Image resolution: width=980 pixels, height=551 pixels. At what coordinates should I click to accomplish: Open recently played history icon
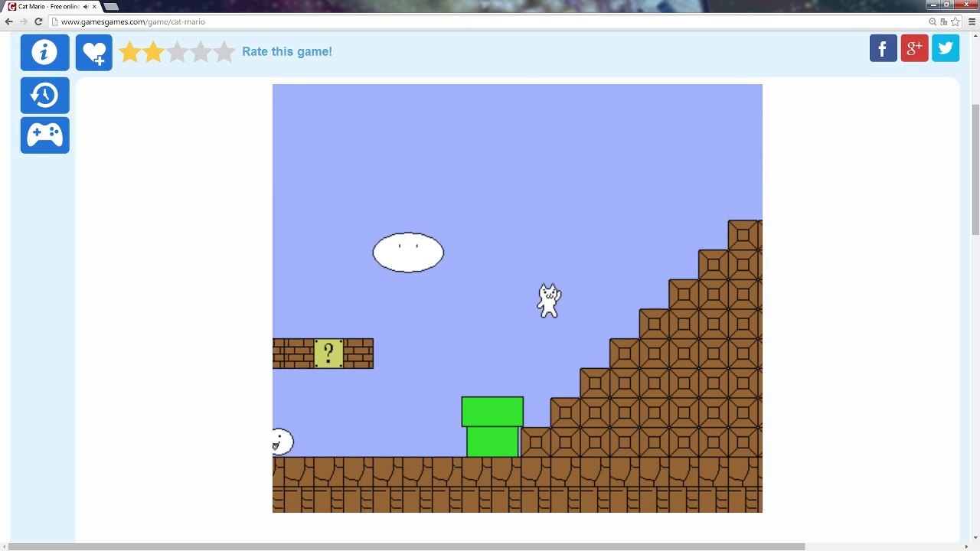pyautogui.click(x=44, y=95)
